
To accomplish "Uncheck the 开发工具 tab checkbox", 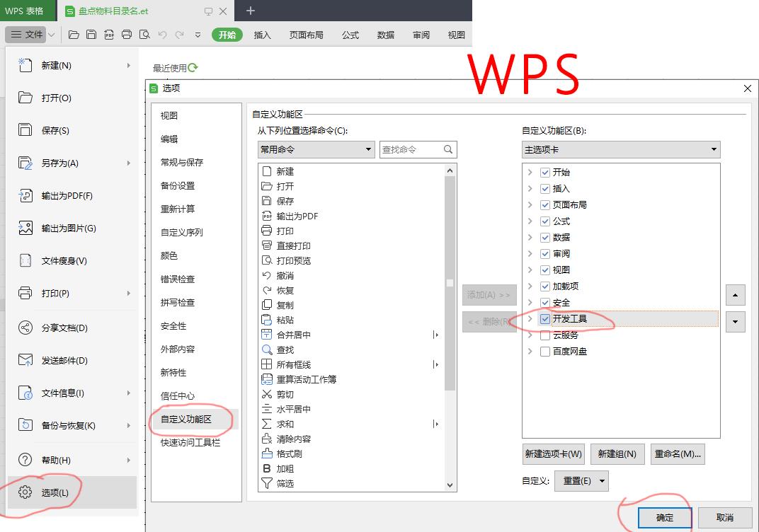I will point(544,319).
